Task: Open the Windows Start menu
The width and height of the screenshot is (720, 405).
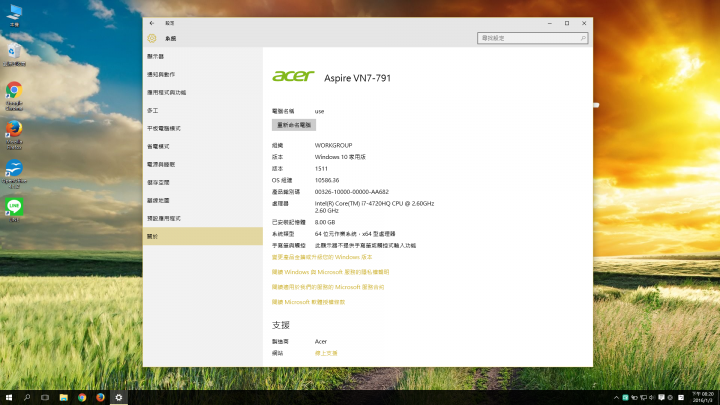Action: click(x=9, y=397)
